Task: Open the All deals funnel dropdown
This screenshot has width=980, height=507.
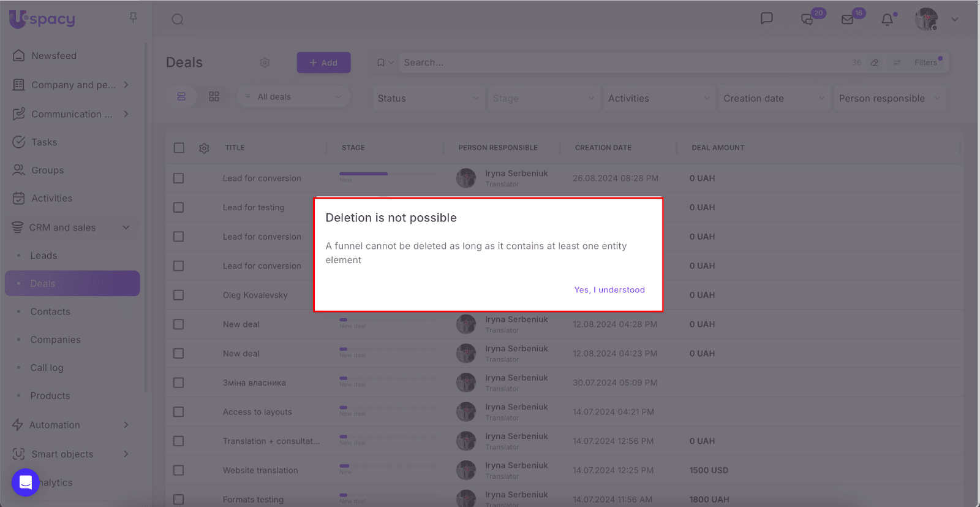Action: (x=293, y=97)
